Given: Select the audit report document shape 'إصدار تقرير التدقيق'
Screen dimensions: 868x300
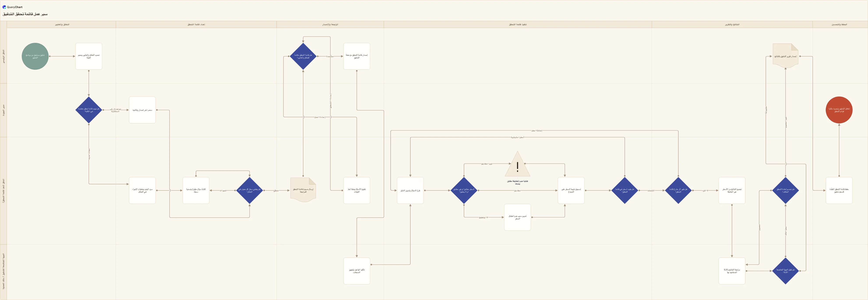Looking at the screenshot, I should (785, 56).
